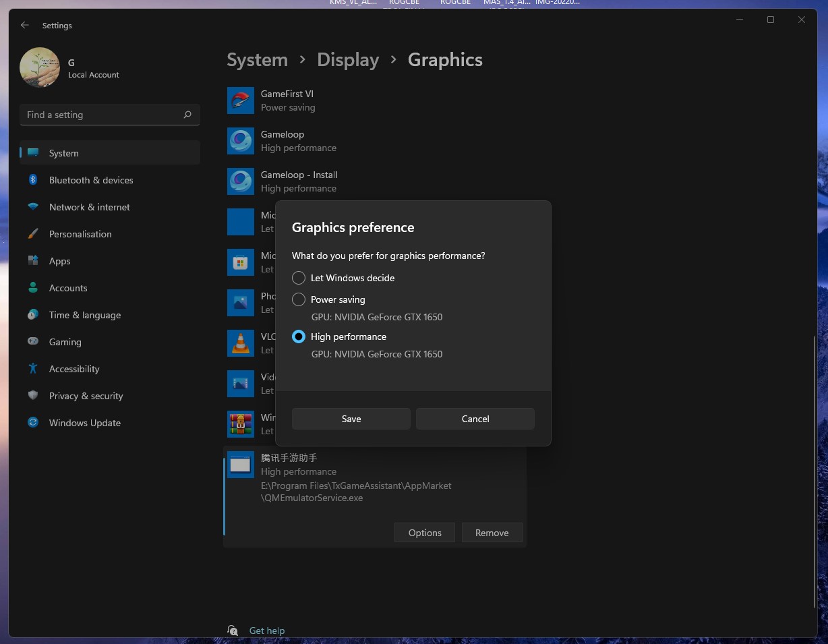This screenshot has width=828, height=644.
Task: Open Bluetooth & devices settings
Action: [x=110, y=180]
